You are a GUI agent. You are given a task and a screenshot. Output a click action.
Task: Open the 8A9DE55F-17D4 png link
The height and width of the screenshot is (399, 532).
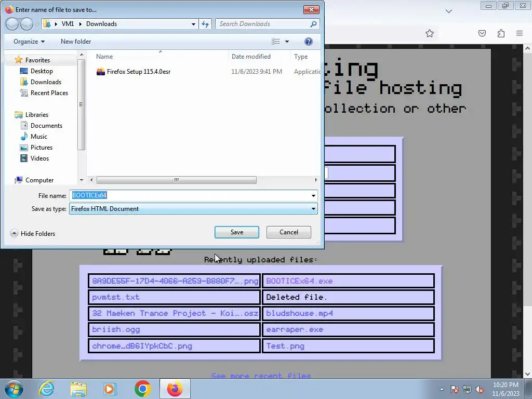point(175,281)
